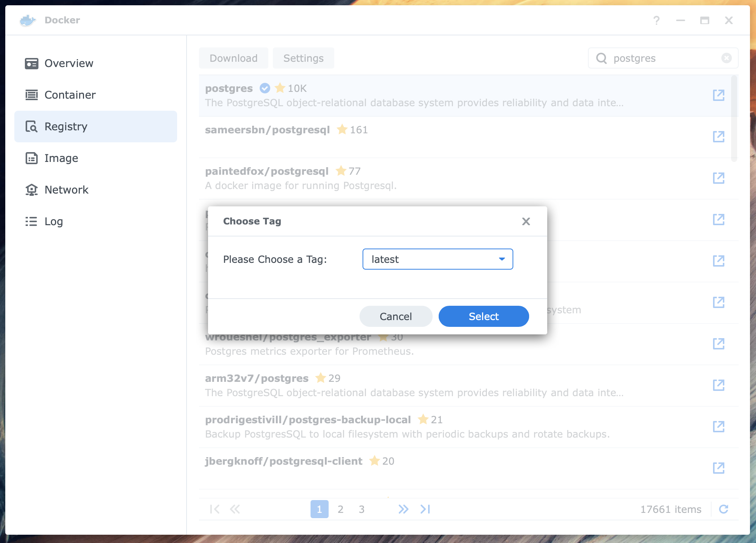Go to previous page of results
Viewport: 756px width, 543px height.
click(235, 509)
